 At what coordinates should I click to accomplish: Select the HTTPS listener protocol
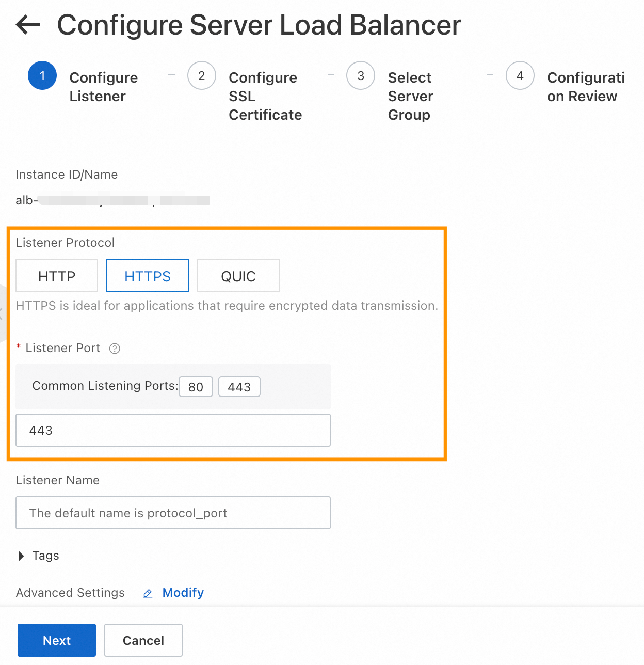click(148, 276)
